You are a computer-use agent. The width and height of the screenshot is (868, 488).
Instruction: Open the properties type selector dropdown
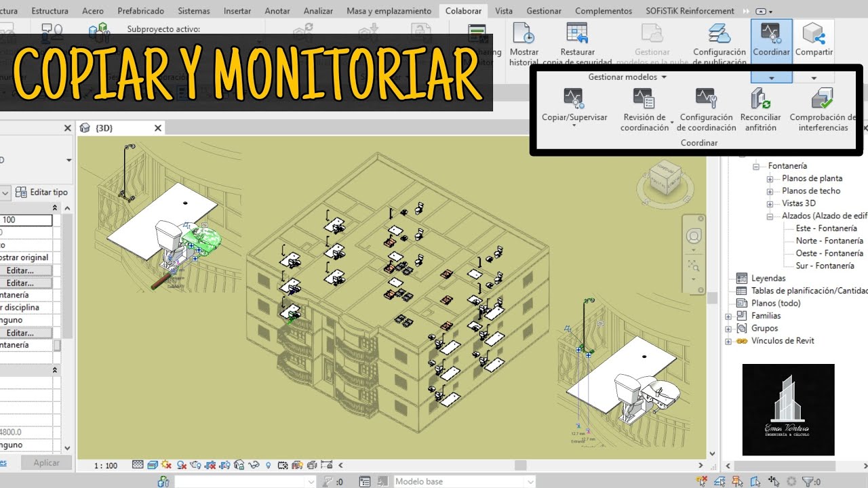pyautogui.click(x=68, y=160)
